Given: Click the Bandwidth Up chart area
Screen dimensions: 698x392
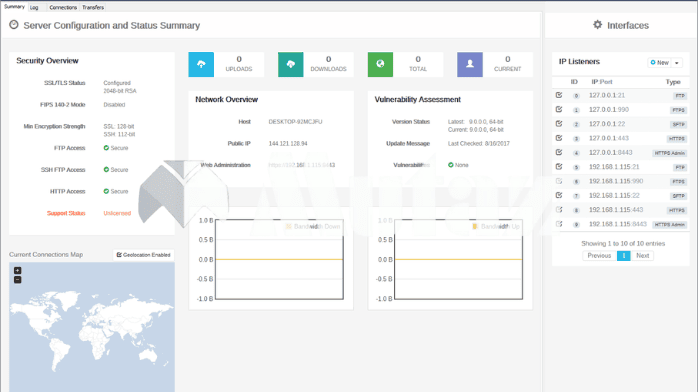Looking at the screenshot, I should [x=458, y=259].
